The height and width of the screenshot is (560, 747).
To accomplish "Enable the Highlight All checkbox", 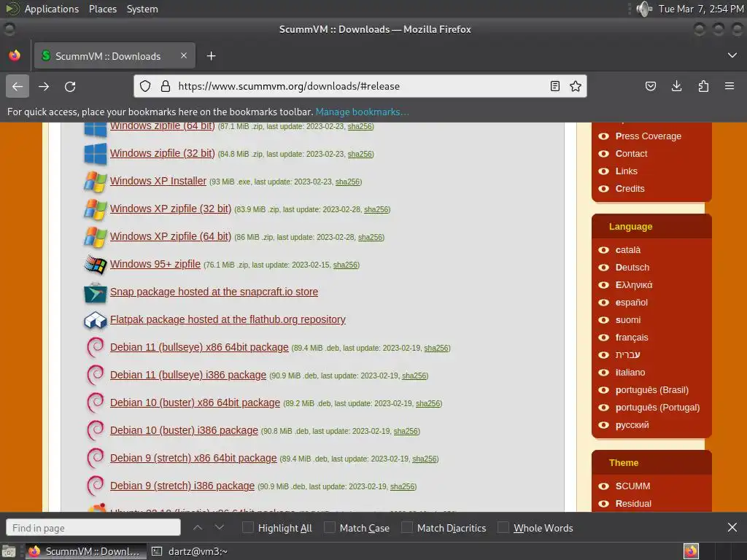I will [248, 528].
